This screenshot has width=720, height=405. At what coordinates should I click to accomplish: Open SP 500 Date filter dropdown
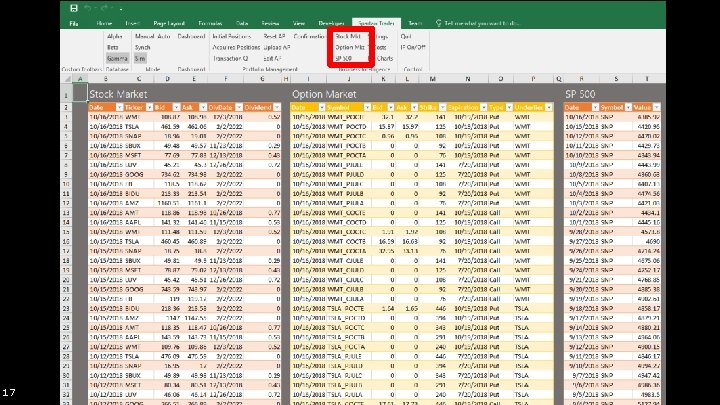tap(596, 107)
